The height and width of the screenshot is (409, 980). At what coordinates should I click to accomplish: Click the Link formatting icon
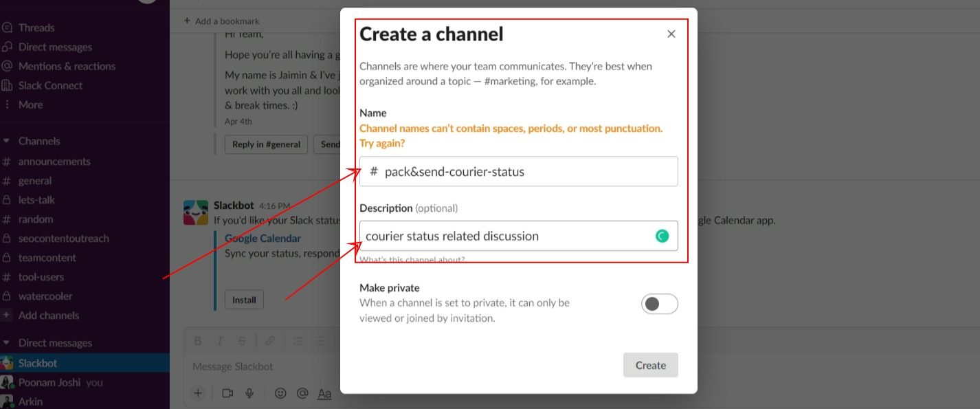[x=270, y=340]
